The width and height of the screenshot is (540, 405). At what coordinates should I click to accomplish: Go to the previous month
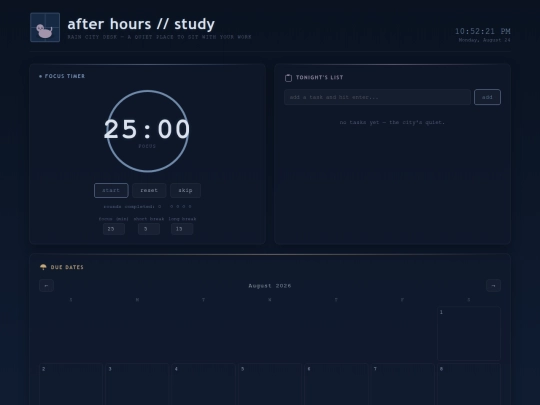pyautogui.click(x=46, y=285)
